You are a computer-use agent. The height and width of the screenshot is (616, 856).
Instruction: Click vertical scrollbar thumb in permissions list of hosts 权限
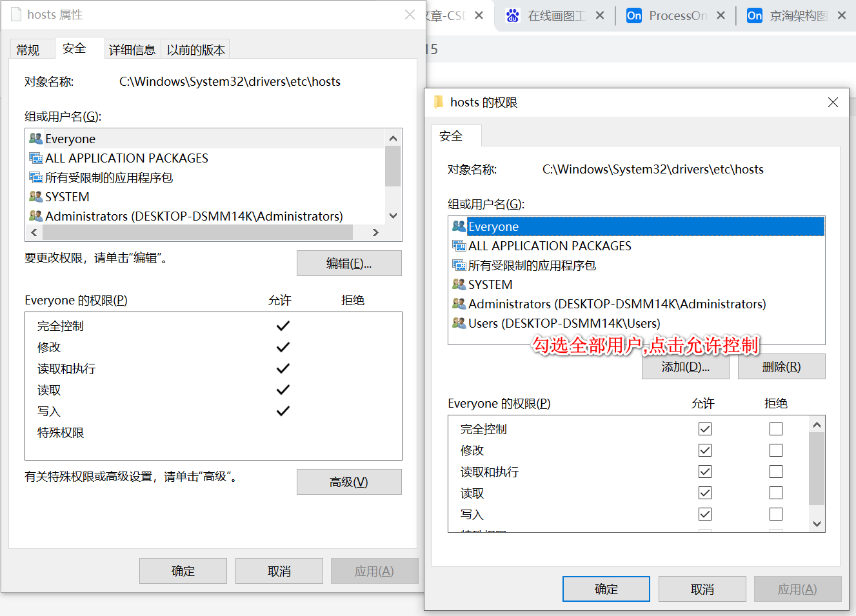pos(817,469)
